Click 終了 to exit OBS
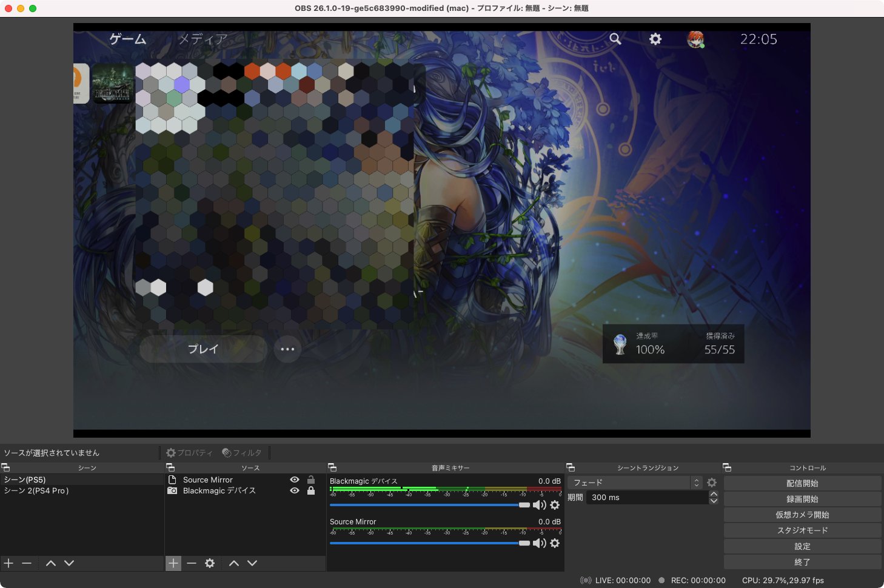 click(802, 562)
